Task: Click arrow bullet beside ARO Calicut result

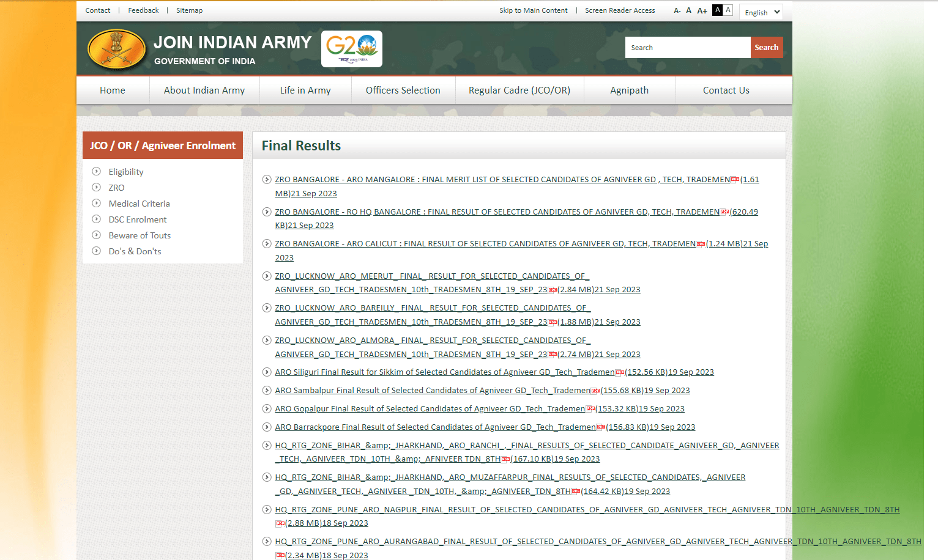Action: click(x=267, y=244)
